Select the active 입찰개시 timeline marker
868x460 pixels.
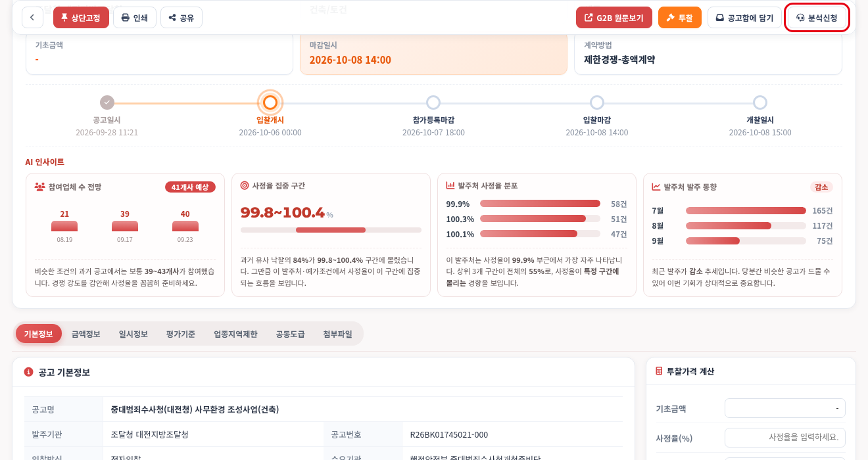[x=270, y=103]
